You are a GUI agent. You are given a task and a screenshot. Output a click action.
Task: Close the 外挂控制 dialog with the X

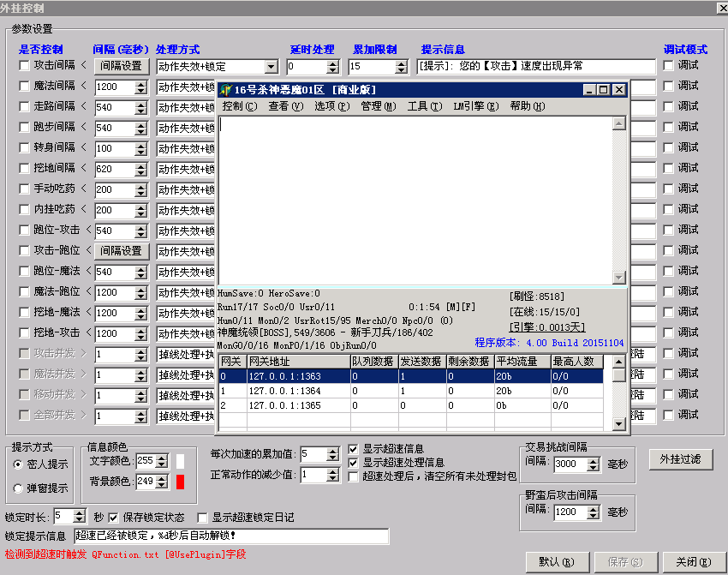(722, 8)
